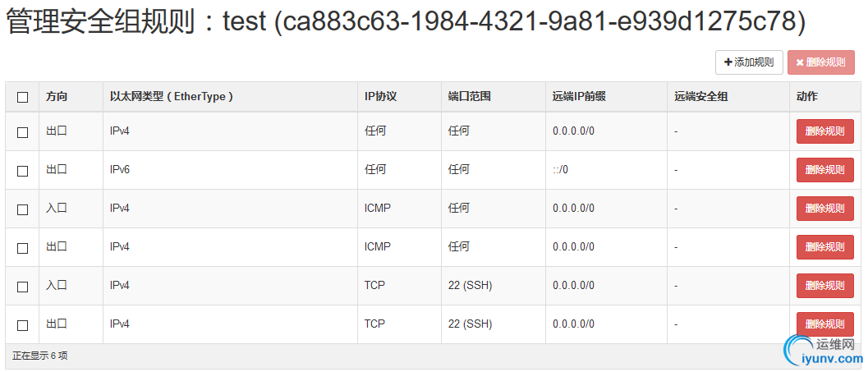Tick checkbox for 入口 TCP 22 (SSH) rule
This screenshot has height=372, width=868.
click(23, 287)
